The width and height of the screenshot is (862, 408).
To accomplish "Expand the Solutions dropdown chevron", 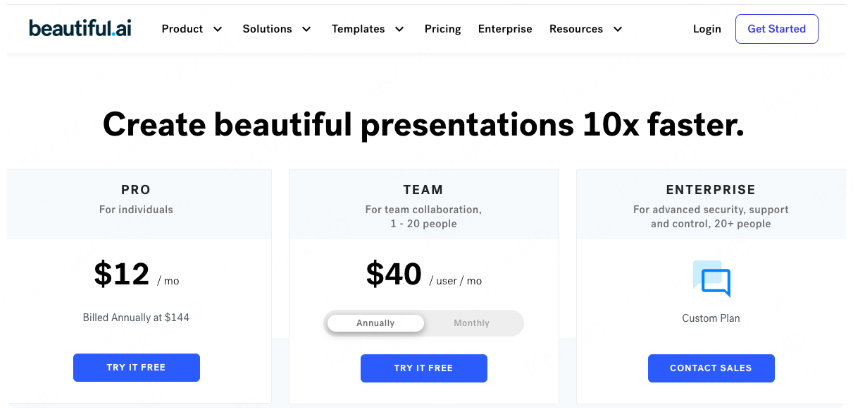I will [x=307, y=29].
